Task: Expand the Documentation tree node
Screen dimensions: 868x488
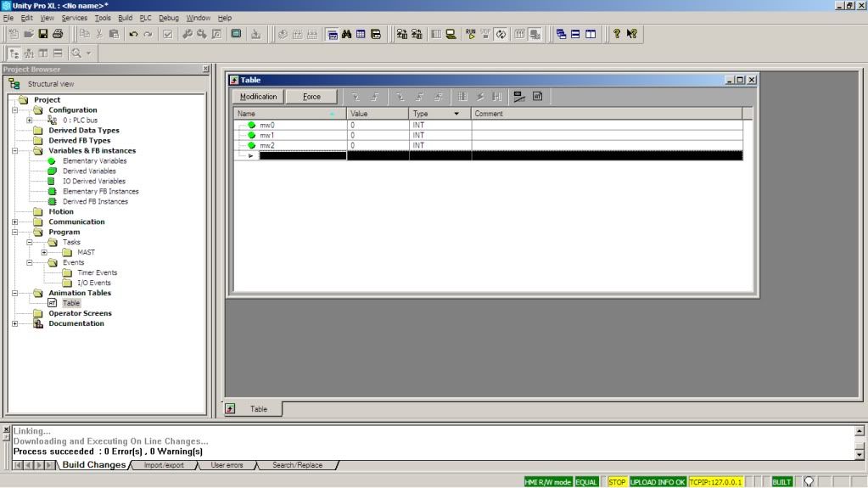Action: [15, 323]
